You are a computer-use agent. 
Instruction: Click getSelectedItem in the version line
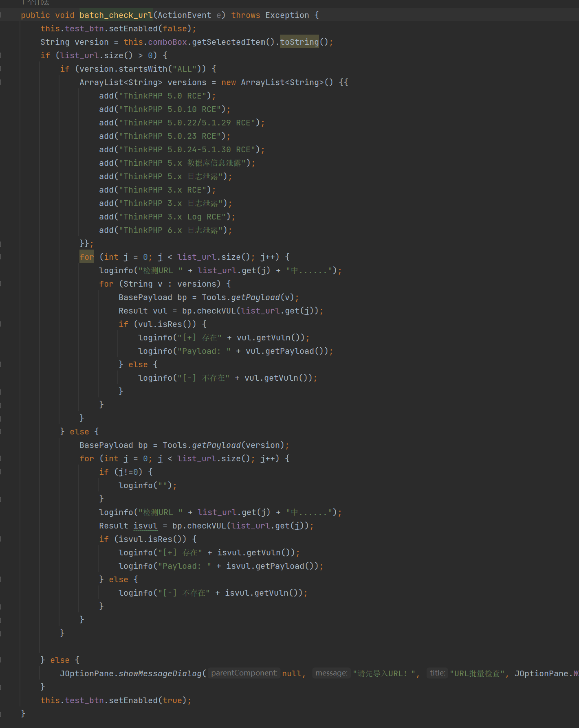click(229, 42)
